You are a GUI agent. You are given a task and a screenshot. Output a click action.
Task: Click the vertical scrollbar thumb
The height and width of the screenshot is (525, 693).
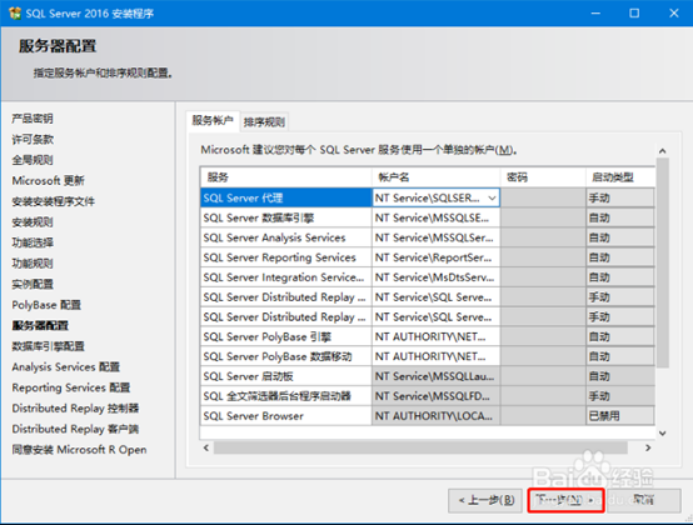coord(662,263)
